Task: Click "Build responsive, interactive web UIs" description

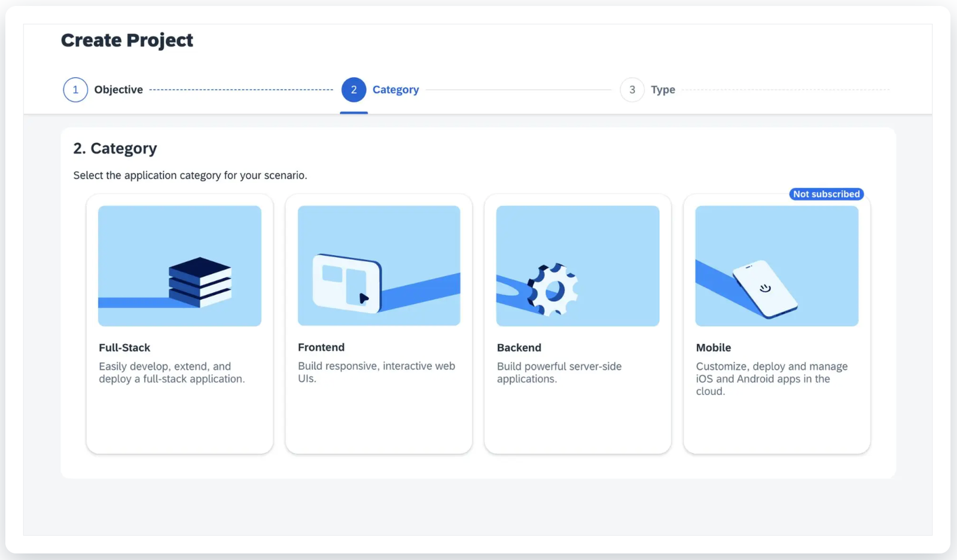Action: (376, 372)
